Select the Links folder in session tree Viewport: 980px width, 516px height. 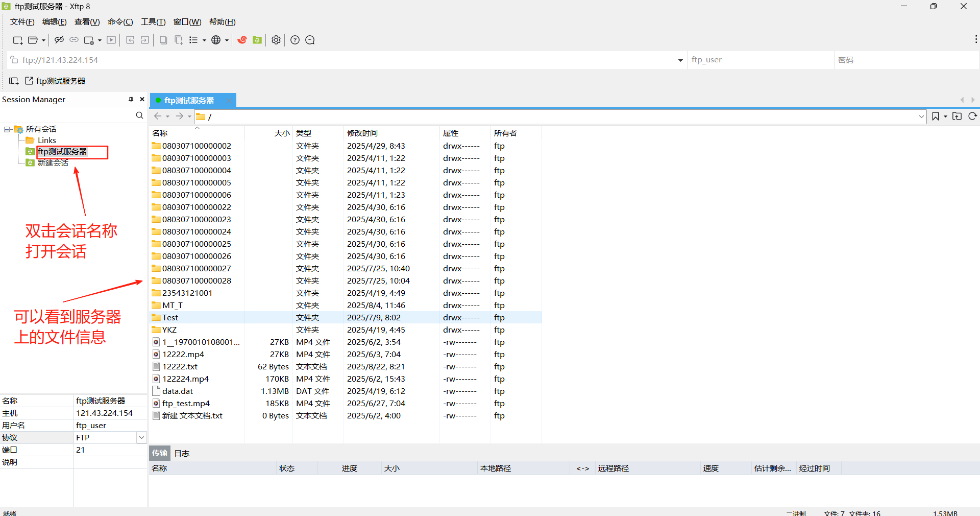pos(41,140)
